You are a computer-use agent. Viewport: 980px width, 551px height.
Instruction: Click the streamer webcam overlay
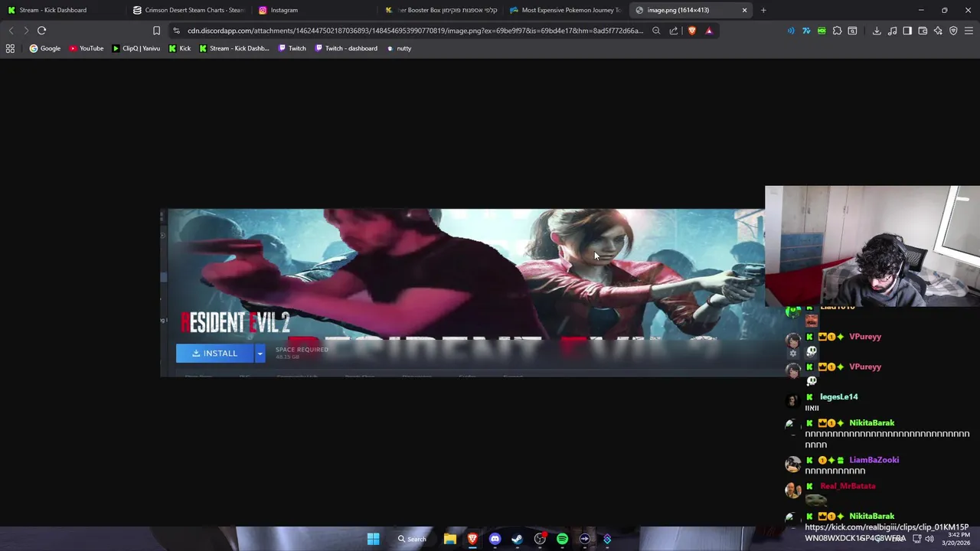click(872, 246)
